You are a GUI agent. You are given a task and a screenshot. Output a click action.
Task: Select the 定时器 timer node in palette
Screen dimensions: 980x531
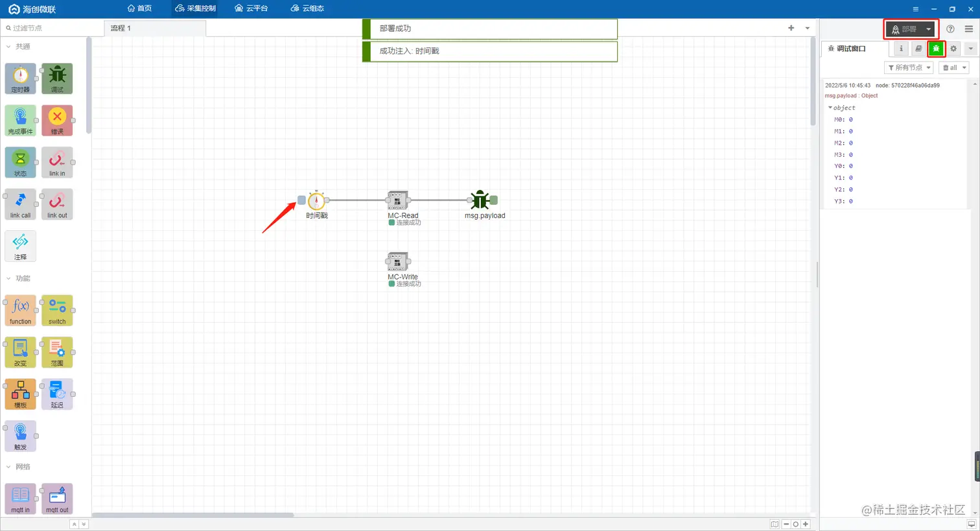21,79
